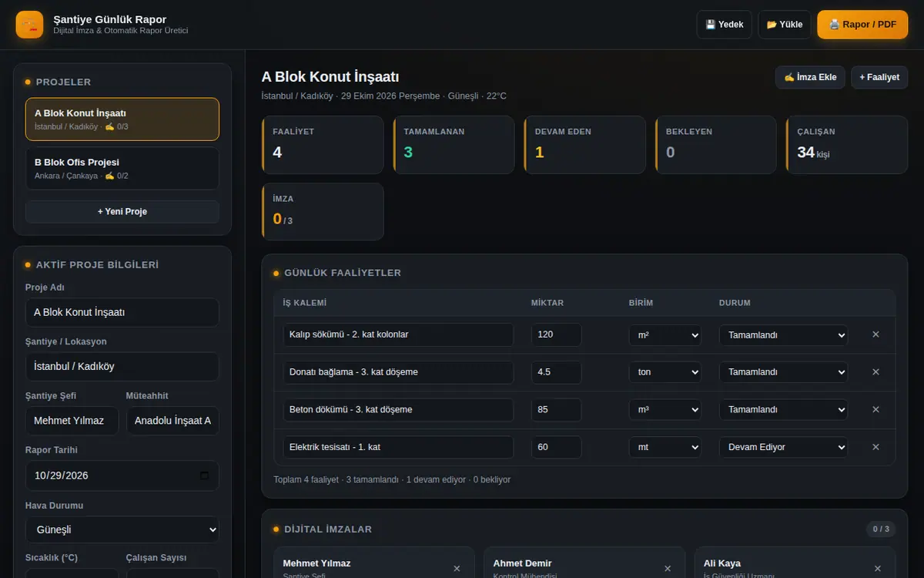Change status of Kalıp sökümü row
924x578 pixels.
pos(783,335)
